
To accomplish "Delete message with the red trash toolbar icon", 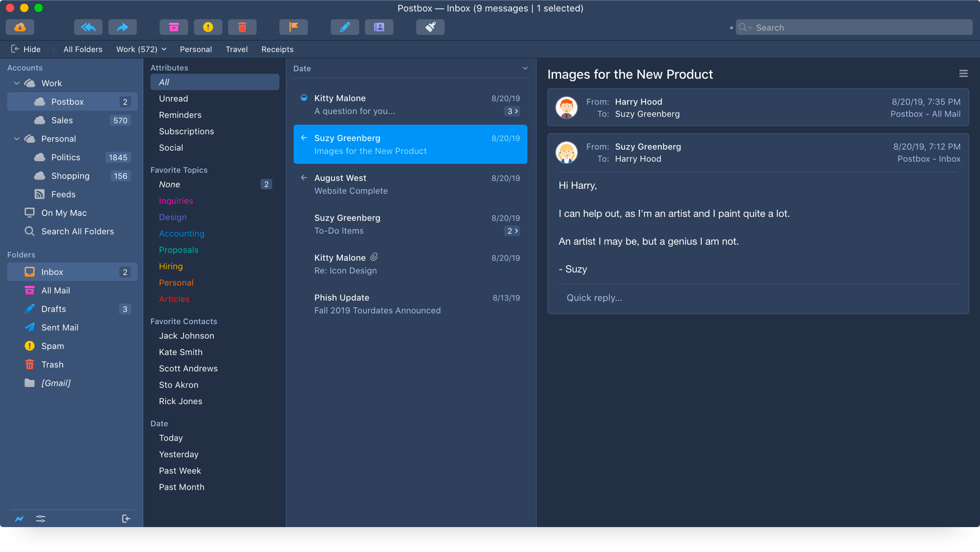I will click(x=242, y=27).
